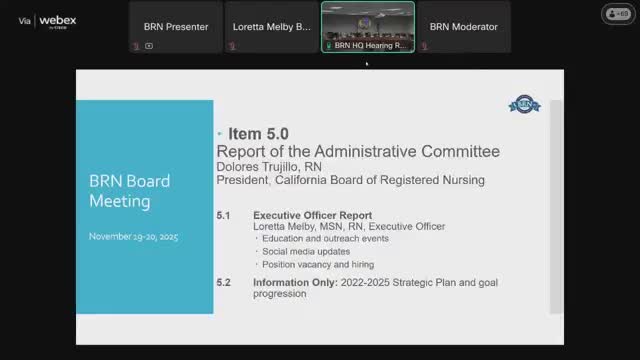Click the BRN seal logo on slide
The width and height of the screenshot is (640, 360).
(524, 104)
